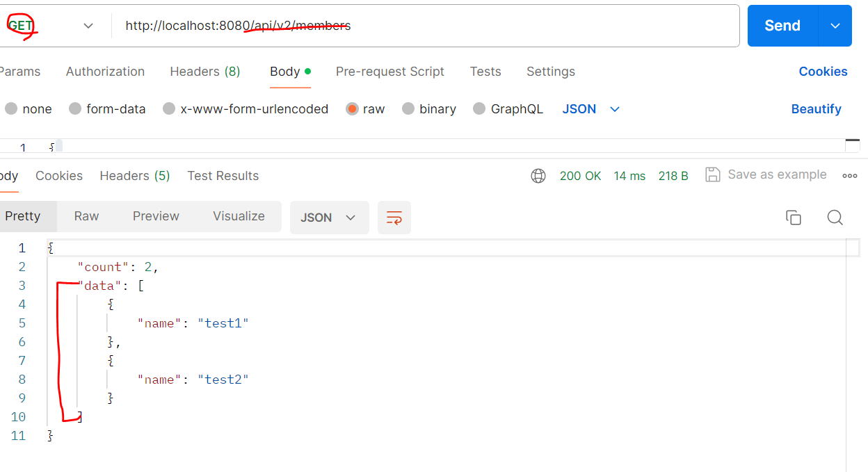Click into the request URL field

pos(426,26)
